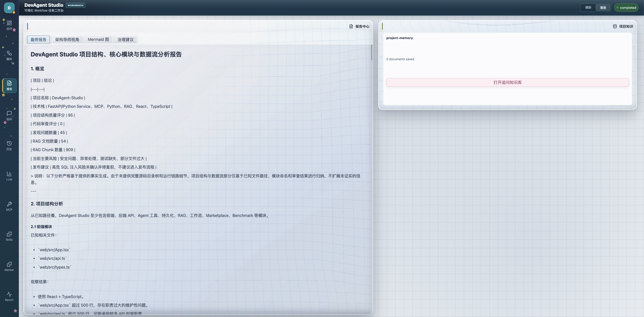Open the Market page

coord(9,266)
